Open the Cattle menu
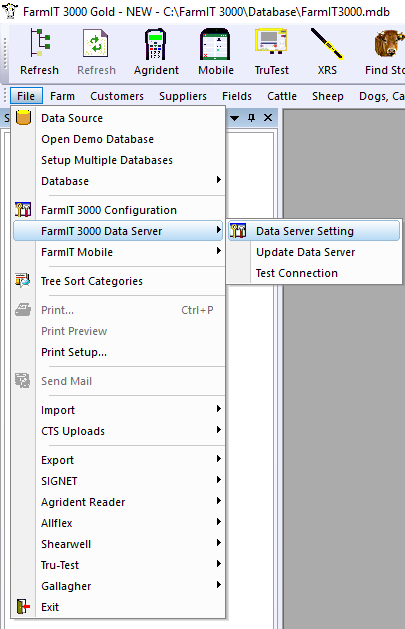This screenshot has height=629, width=405. [x=282, y=96]
